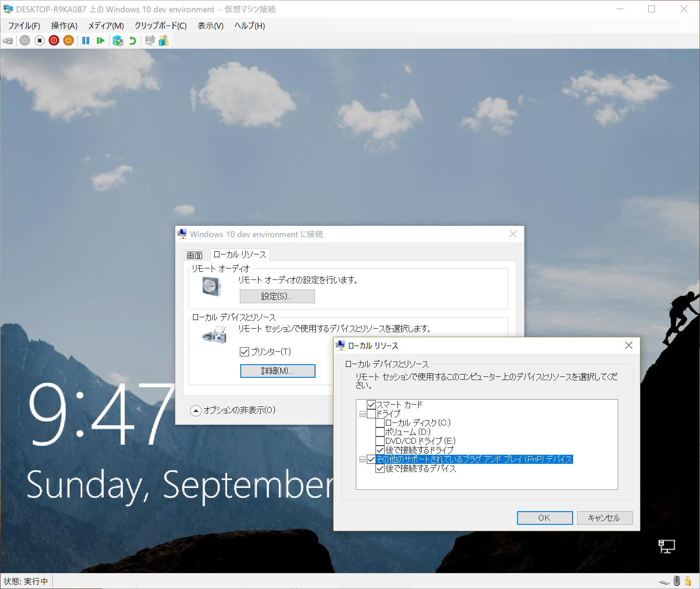Create a checkpoint of the VM
Viewport: 700px width, 589px height.
click(118, 41)
